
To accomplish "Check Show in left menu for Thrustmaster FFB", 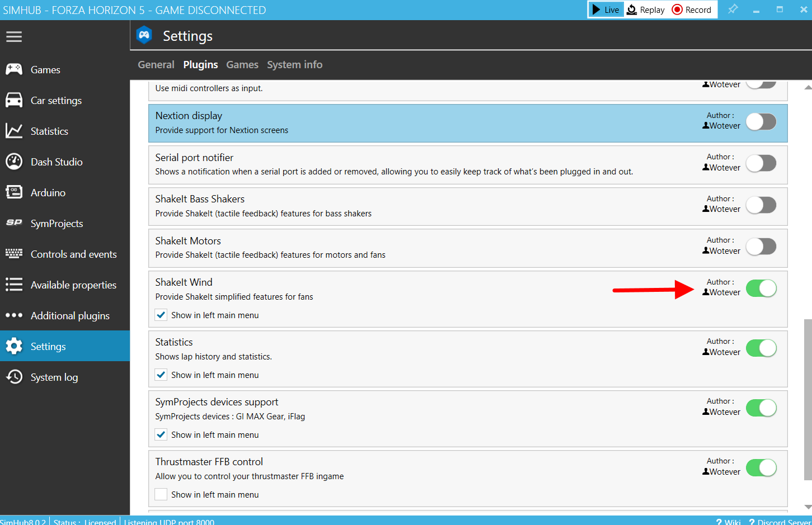I will 161,494.
